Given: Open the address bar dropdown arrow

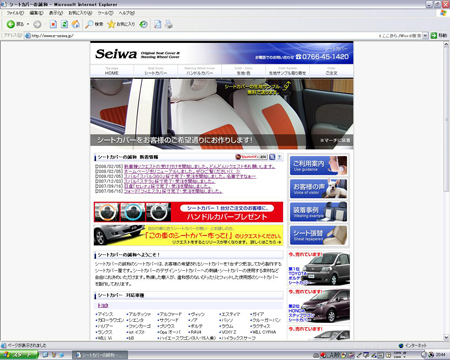Looking at the screenshot, I should click(425, 35).
